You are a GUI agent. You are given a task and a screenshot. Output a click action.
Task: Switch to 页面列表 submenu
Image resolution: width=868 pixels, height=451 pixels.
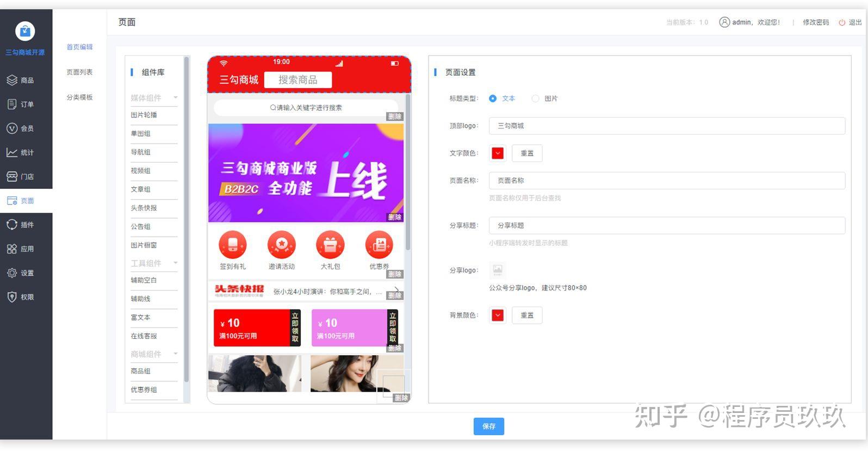(x=79, y=72)
